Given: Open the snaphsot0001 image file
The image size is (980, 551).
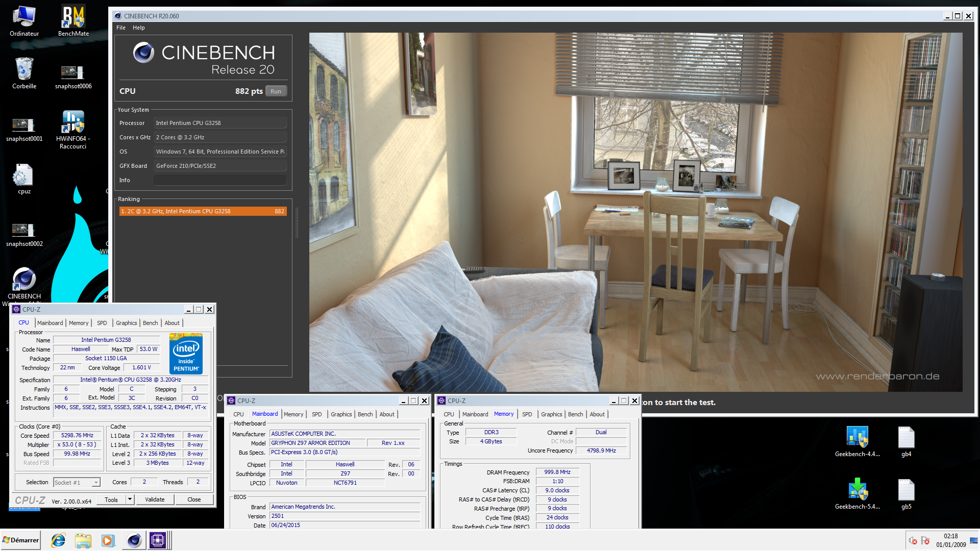Looking at the screenshot, I should point(24,130).
